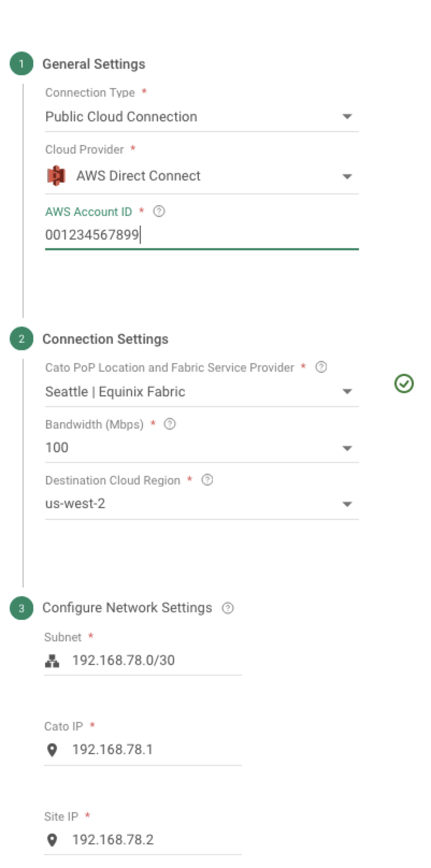Open the us-west-2 region dropdown

pos(347,504)
